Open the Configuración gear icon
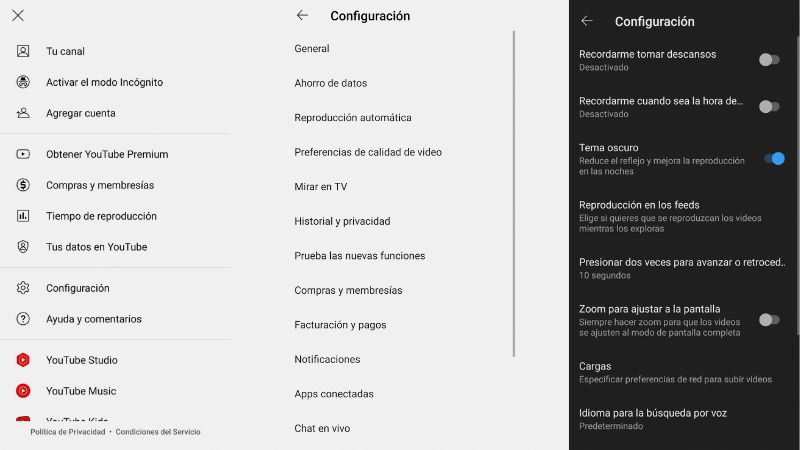800x450 pixels. coord(23,288)
